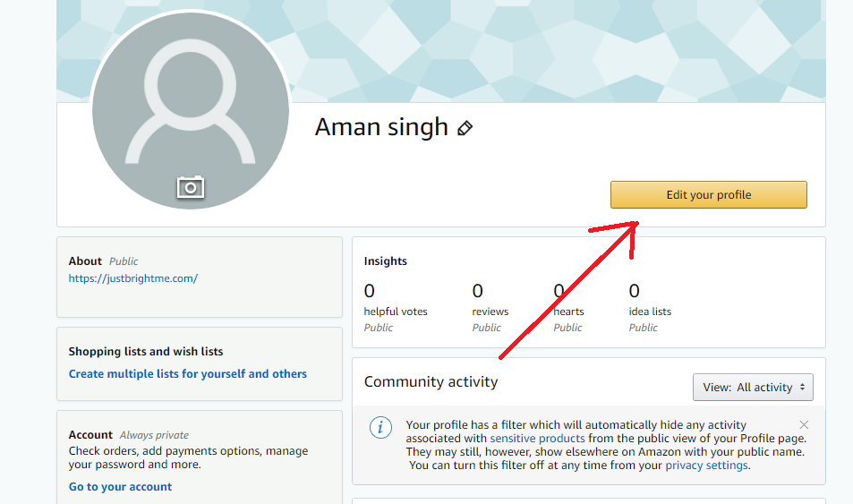Click the About section heading
The height and width of the screenshot is (504, 853).
click(85, 261)
